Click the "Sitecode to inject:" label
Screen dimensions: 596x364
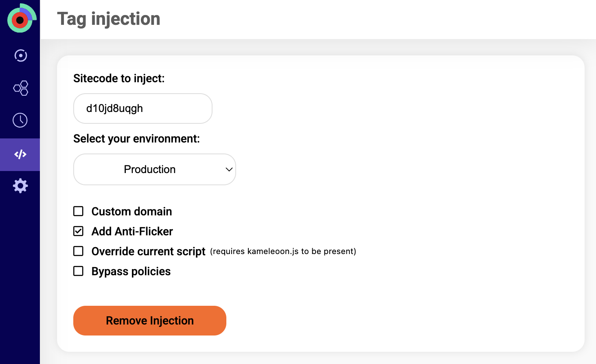(x=119, y=78)
